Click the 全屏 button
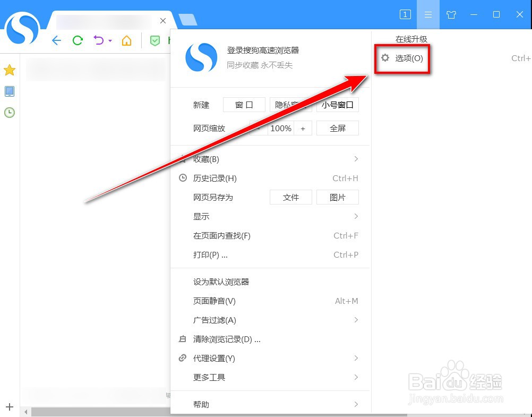The width and height of the screenshot is (532, 417). [337, 128]
